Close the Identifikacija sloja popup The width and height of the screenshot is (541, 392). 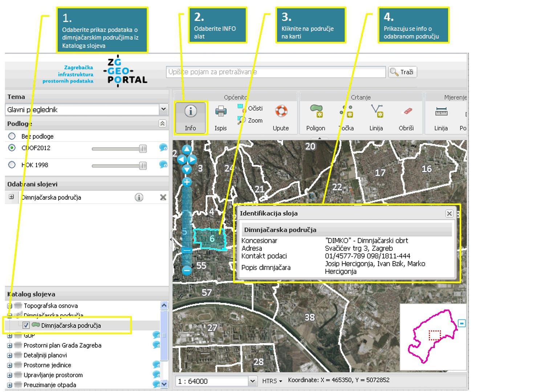pos(449,214)
